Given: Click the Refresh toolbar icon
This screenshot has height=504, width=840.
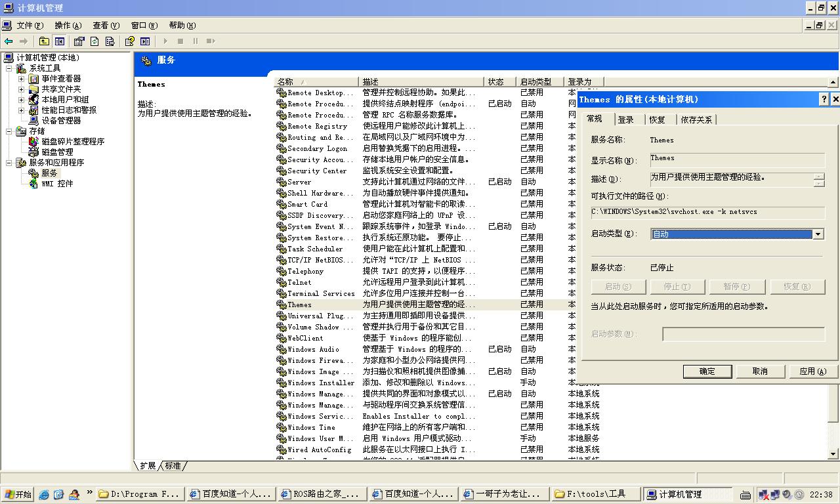Looking at the screenshot, I should pos(94,41).
